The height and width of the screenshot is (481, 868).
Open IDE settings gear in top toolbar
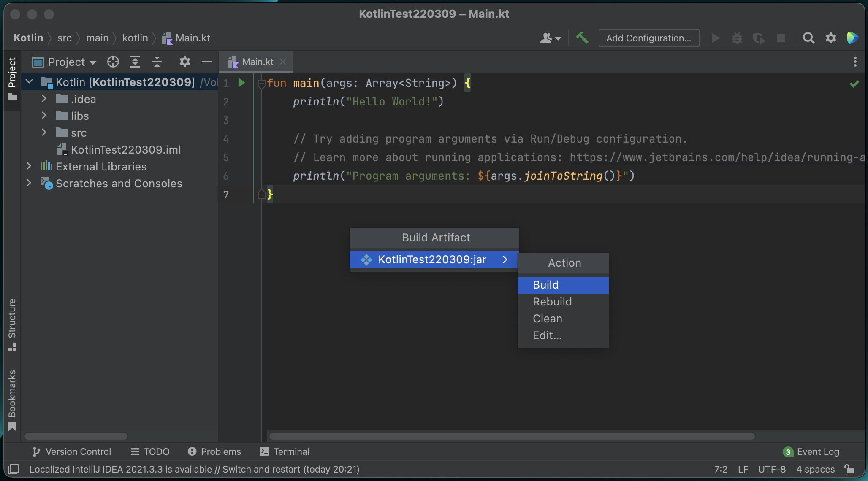[830, 38]
